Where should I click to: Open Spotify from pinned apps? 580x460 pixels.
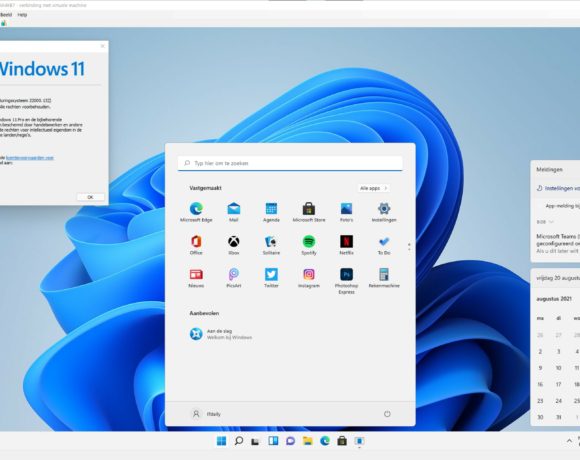point(309,245)
